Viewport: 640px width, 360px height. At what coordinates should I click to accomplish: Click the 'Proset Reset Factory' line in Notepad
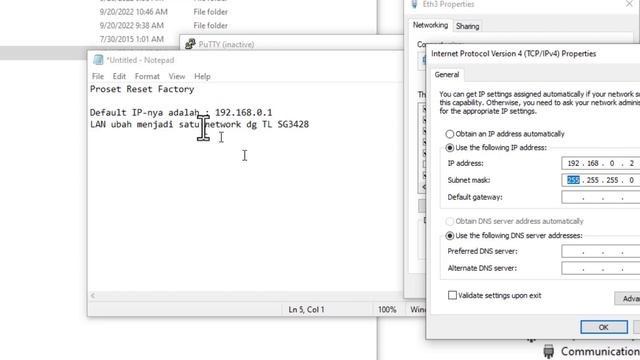coord(142,89)
